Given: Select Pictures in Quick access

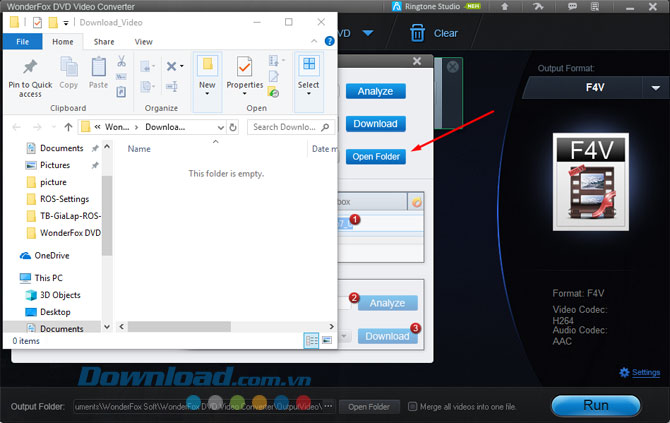Looking at the screenshot, I should click(55, 165).
